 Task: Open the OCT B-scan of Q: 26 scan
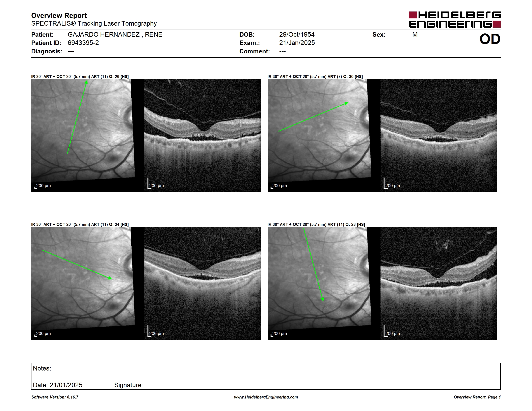pos(203,135)
